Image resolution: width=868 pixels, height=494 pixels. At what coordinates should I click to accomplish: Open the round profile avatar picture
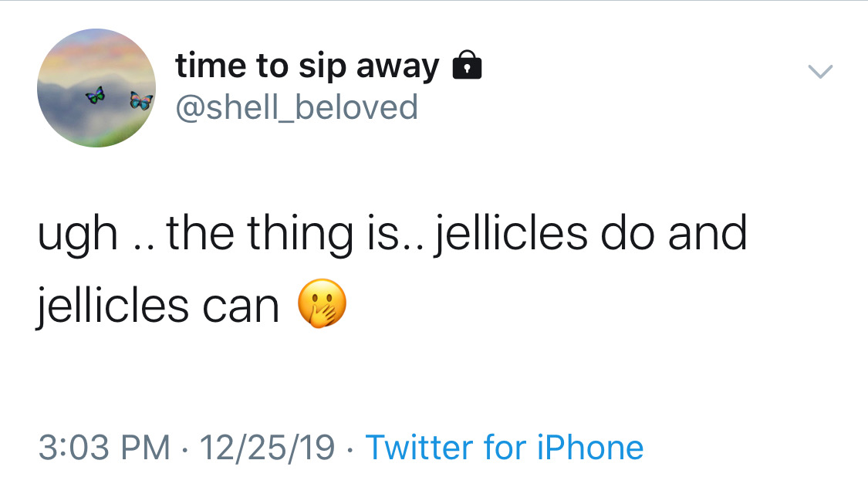coord(96,88)
